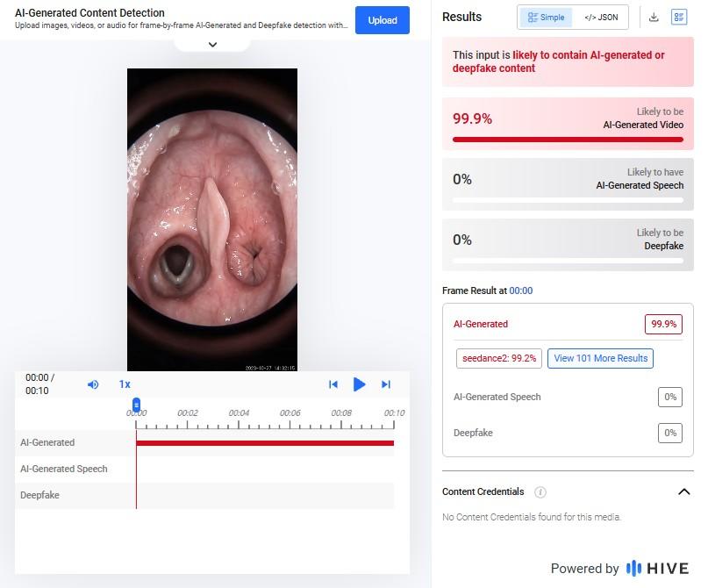
Task: Click the 00:00 frame timestamp link
Action: click(x=520, y=290)
